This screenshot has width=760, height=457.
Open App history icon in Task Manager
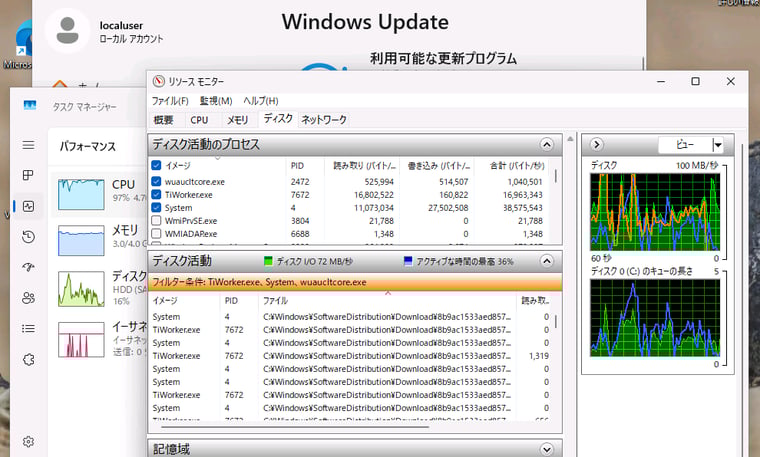28,236
